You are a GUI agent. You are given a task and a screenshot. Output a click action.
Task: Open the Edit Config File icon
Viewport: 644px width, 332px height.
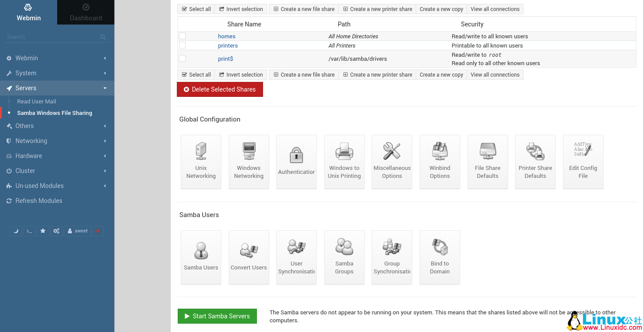coord(583,162)
